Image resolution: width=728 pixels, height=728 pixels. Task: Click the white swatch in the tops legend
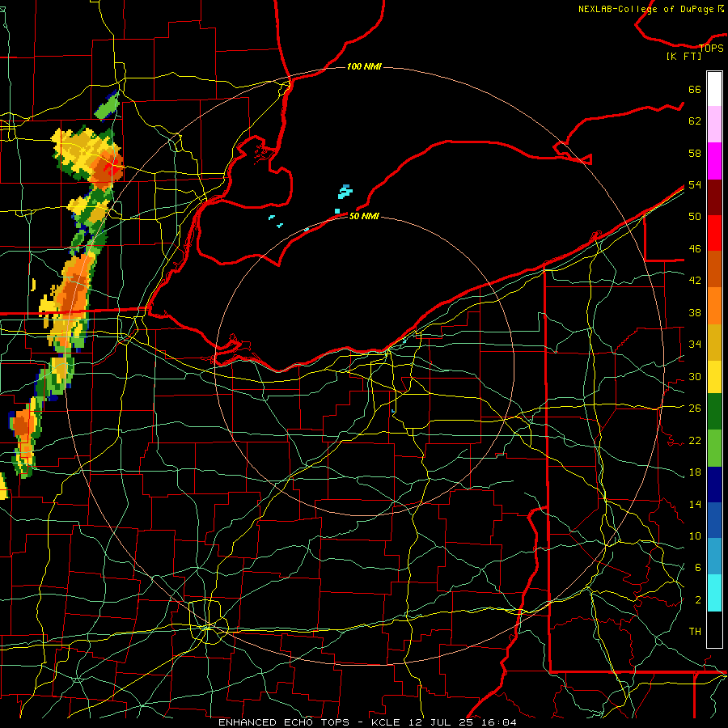tap(714, 89)
